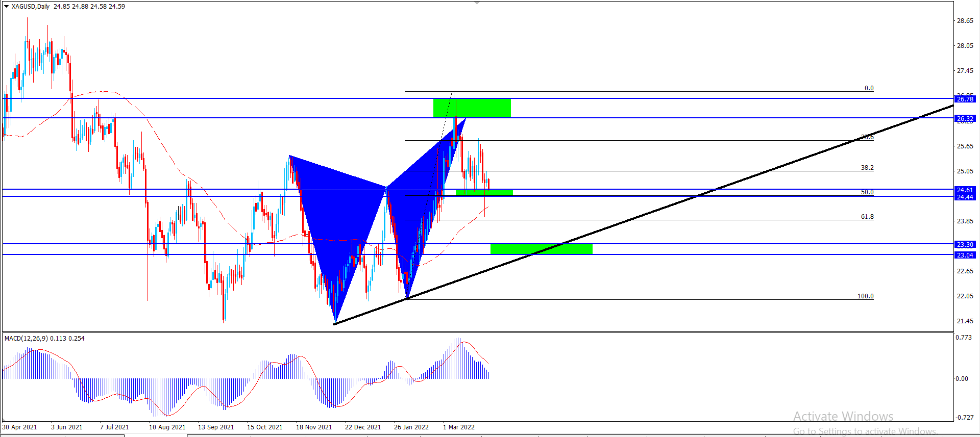This screenshot has height=437, width=980.
Task: Open the dropdown arrow beside XAGUSD,Daily
Action: point(6,7)
